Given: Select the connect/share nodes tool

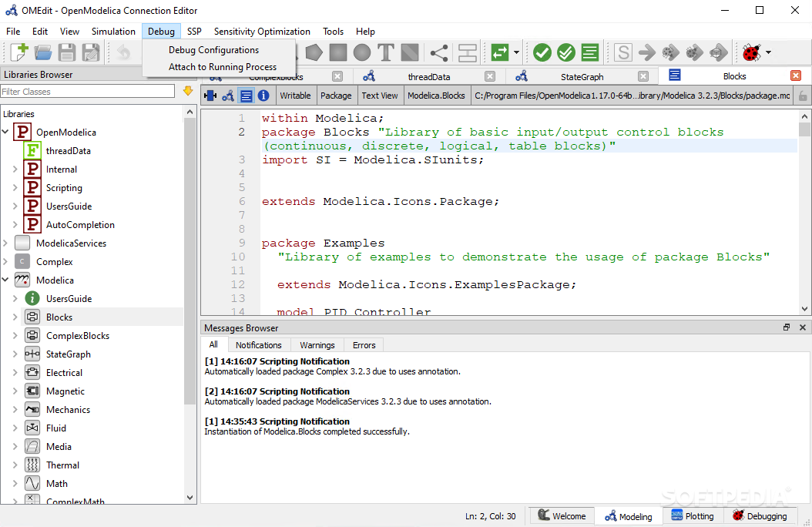Looking at the screenshot, I should pos(439,52).
